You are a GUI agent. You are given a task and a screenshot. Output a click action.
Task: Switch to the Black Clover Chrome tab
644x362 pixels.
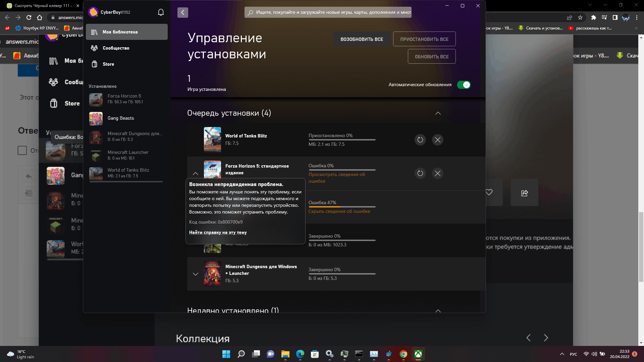coord(42,6)
